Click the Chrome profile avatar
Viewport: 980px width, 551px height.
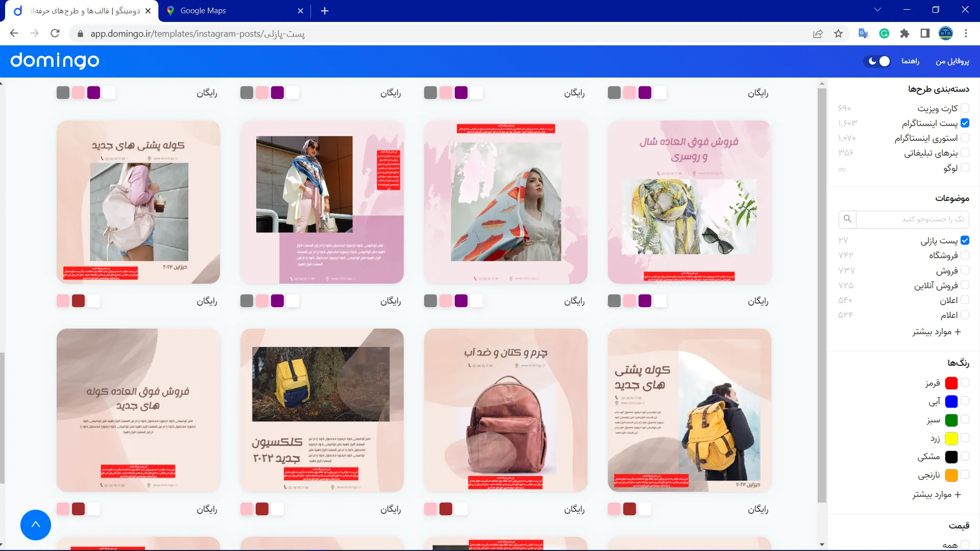tap(946, 34)
